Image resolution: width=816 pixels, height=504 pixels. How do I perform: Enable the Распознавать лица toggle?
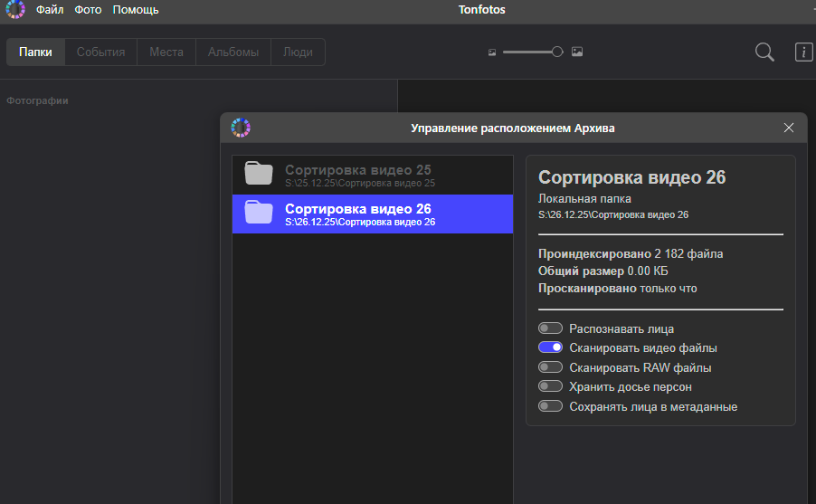550,328
